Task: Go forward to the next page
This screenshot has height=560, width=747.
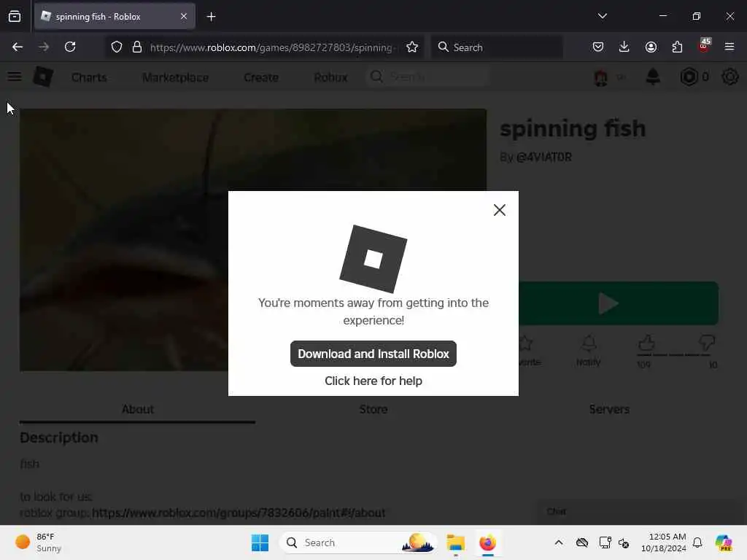Action: point(44,47)
